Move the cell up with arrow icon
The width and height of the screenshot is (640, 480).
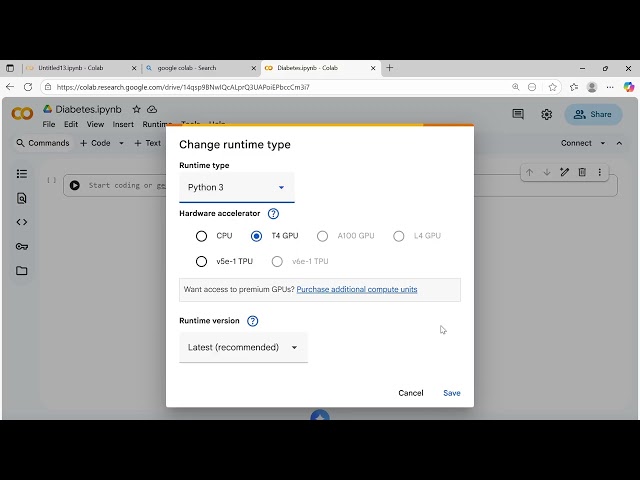(529, 172)
